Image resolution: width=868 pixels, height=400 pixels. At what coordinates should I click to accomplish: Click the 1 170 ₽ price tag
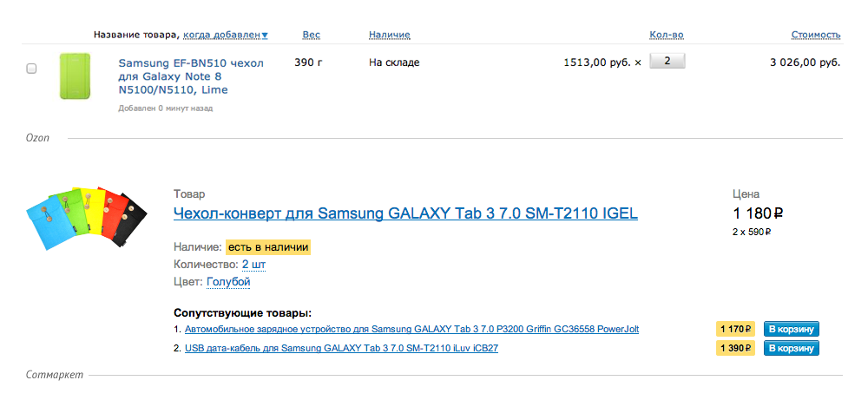pos(735,329)
